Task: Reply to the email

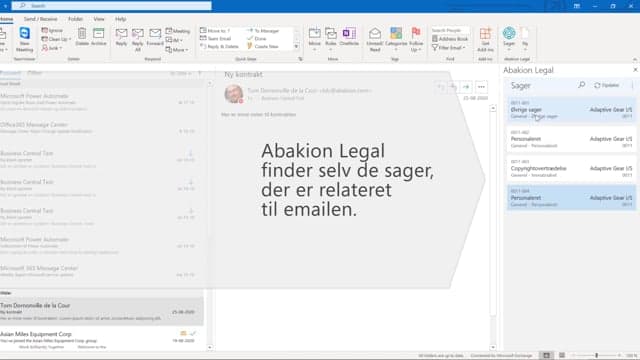Action: 121,37
